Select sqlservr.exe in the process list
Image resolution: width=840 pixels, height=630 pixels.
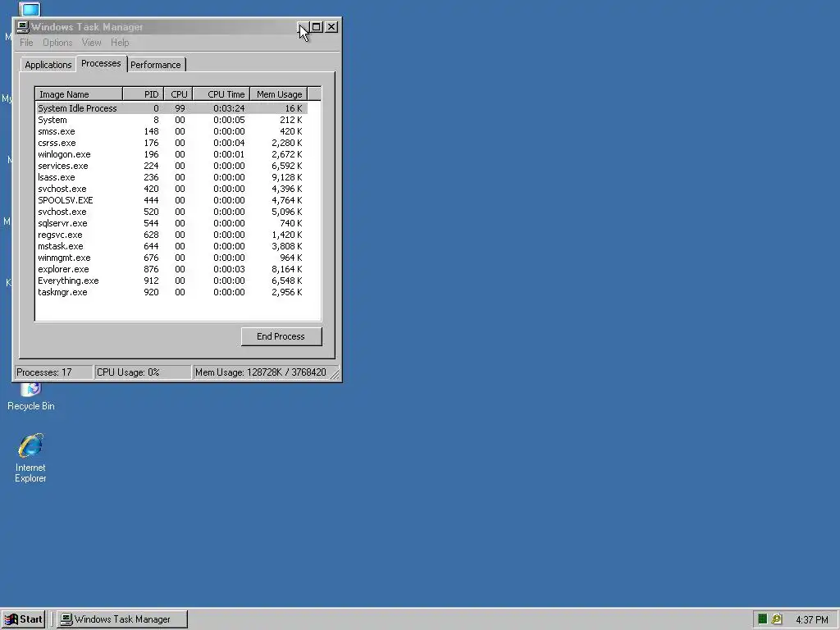coord(171,223)
